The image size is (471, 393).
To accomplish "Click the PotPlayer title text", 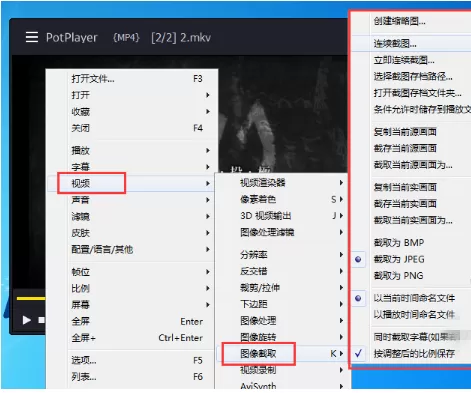I will coord(72,37).
